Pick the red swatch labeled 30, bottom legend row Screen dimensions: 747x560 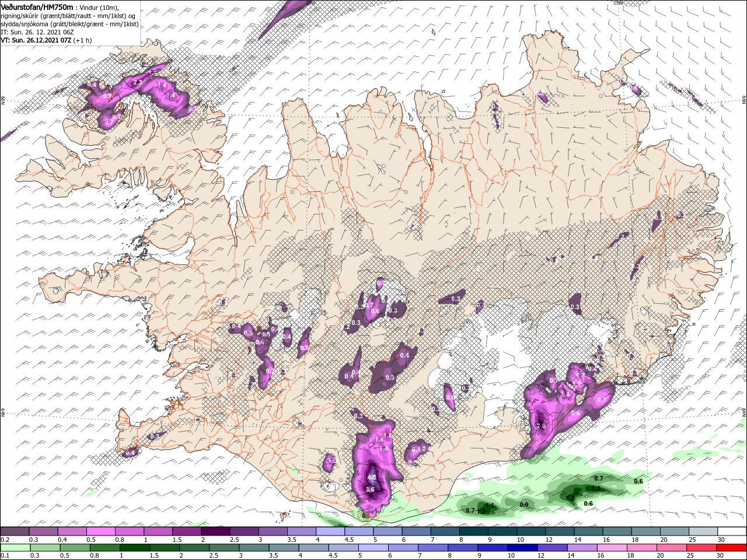point(731,548)
